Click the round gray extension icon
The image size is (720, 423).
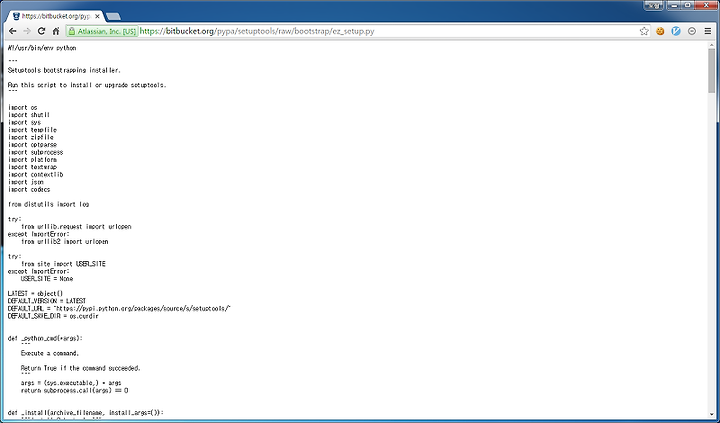coord(692,31)
